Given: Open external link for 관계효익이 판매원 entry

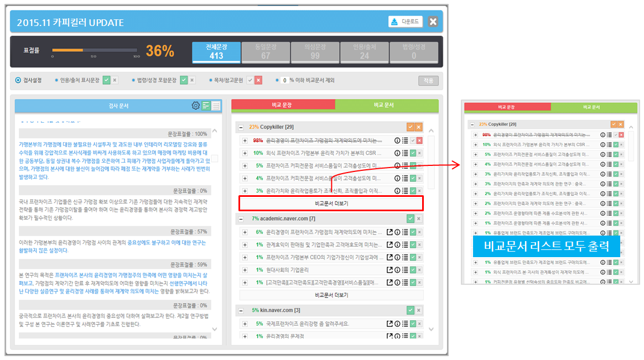Looking at the screenshot, I should [x=389, y=244].
